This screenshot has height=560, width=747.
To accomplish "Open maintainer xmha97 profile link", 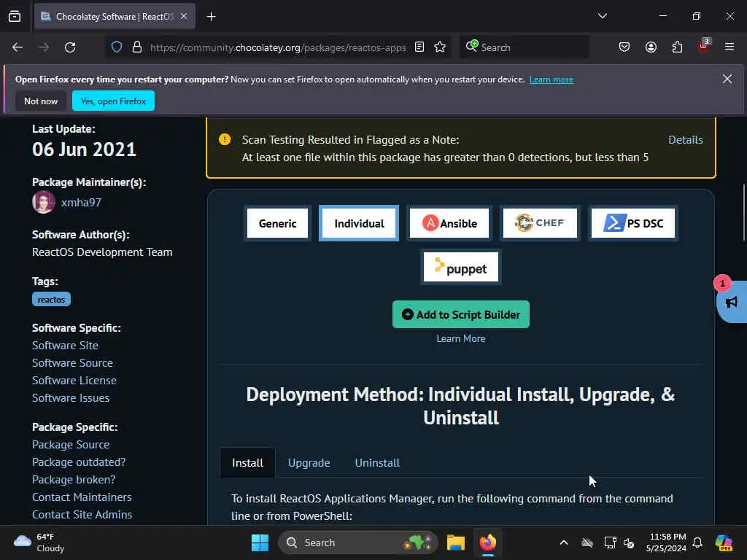I will click(x=81, y=203).
